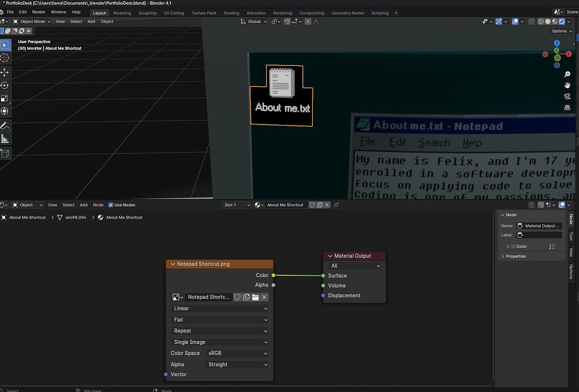Open the Slot 1 dropdown
The height and width of the screenshot is (392, 579).
(x=236, y=205)
